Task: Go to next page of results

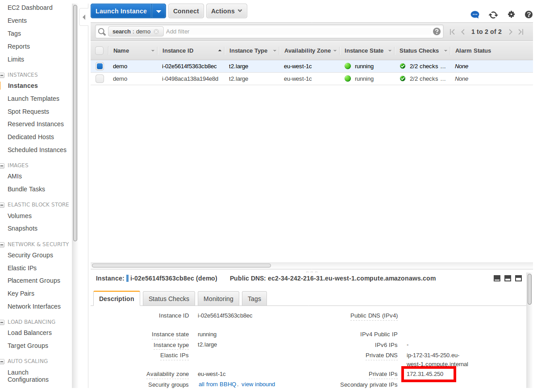Action: click(510, 32)
